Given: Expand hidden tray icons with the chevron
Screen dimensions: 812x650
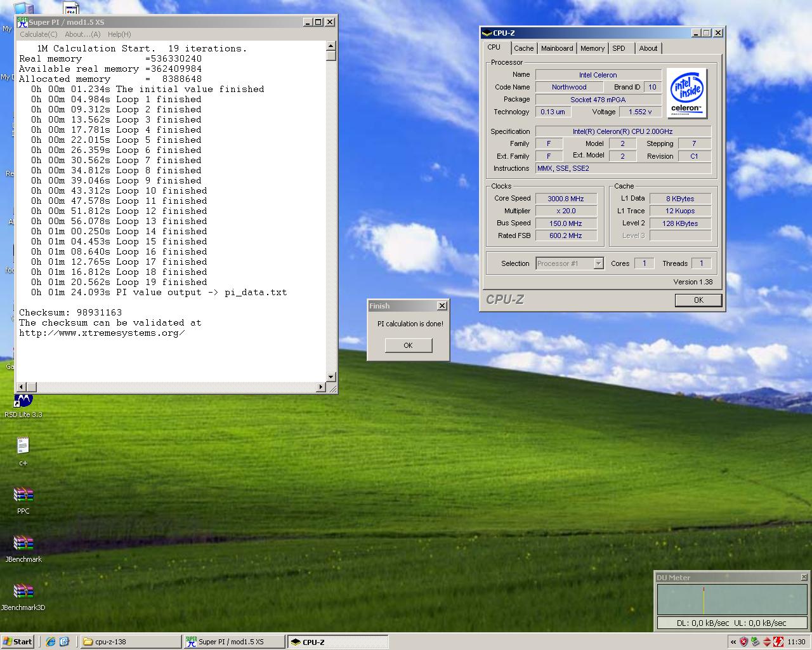Looking at the screenshot, I should (733, 642).
